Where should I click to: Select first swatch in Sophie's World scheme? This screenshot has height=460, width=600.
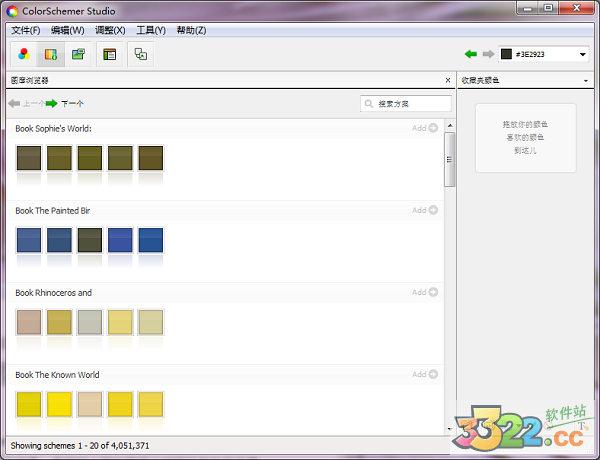(x=29, y=158)
